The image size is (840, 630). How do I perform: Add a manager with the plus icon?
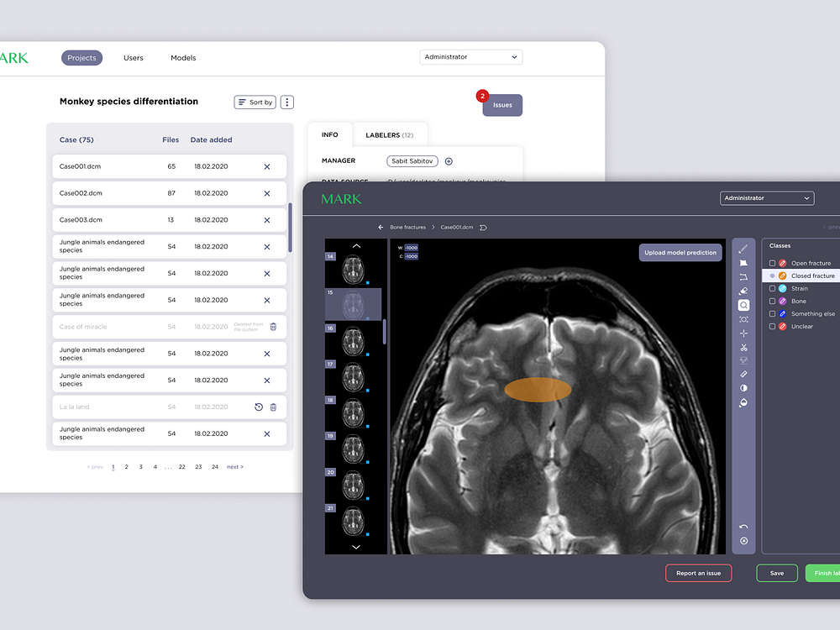pos(449,161)
